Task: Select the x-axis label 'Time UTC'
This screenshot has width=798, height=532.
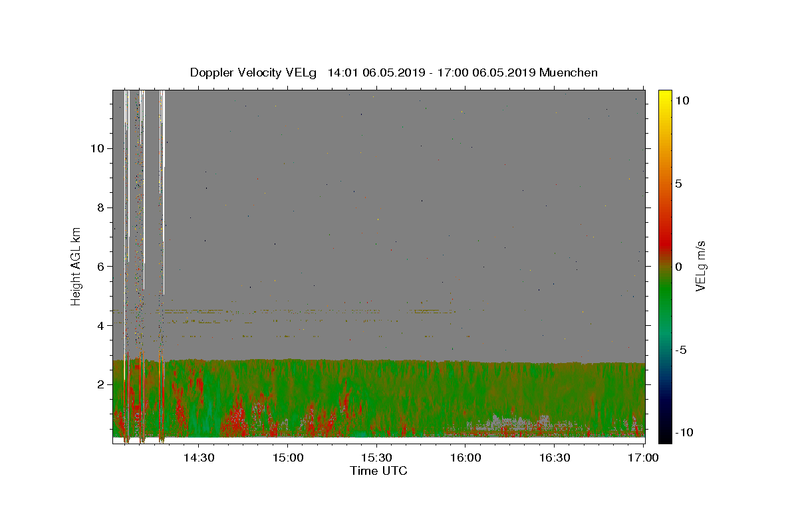Action: click(x=378, y=471)
